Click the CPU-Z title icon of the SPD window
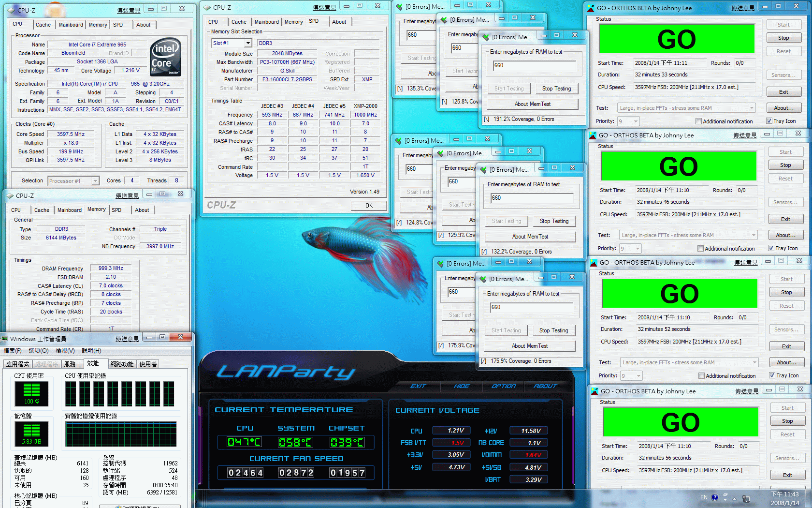The width and height of the screenshot is (812, 508). coord(207,7)
